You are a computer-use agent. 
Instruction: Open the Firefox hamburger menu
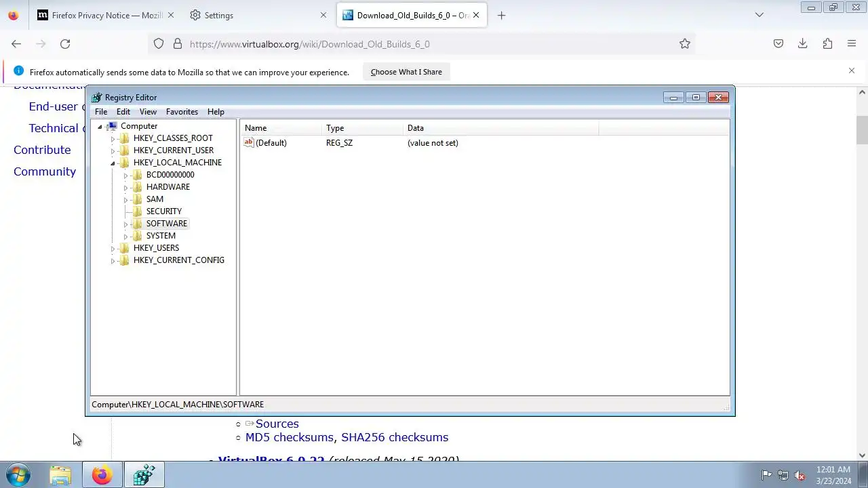pos(852,44)
